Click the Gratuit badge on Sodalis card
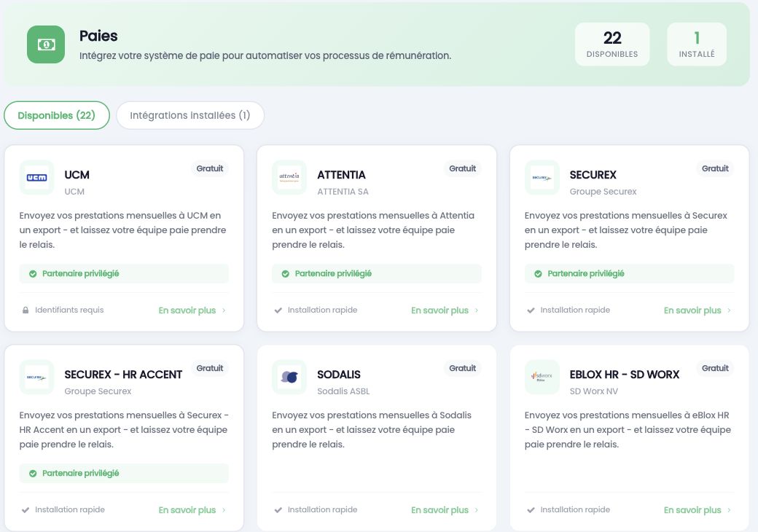The height and width of the screenshot is (532, 758). point(462,368)
